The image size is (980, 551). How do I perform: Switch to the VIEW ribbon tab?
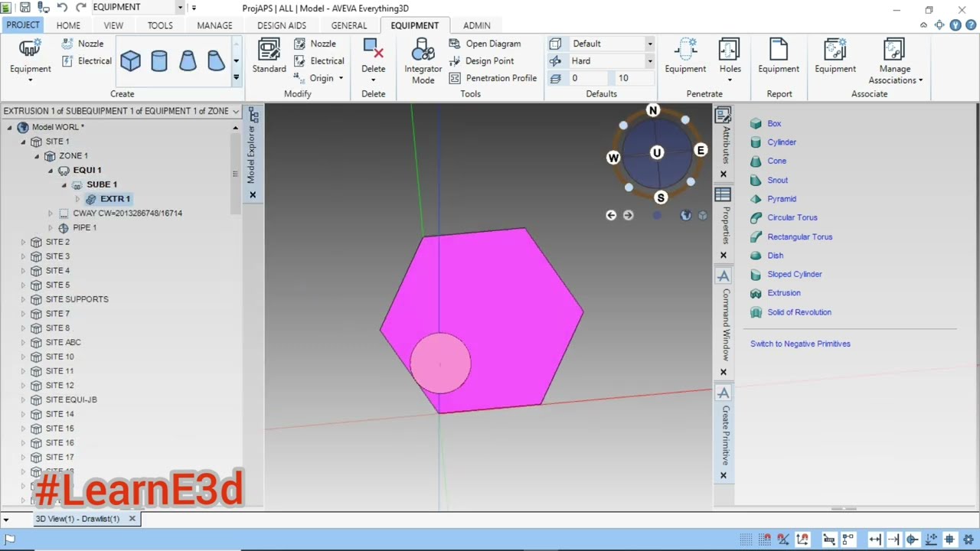pyautogui.click(x=113, y=25)
